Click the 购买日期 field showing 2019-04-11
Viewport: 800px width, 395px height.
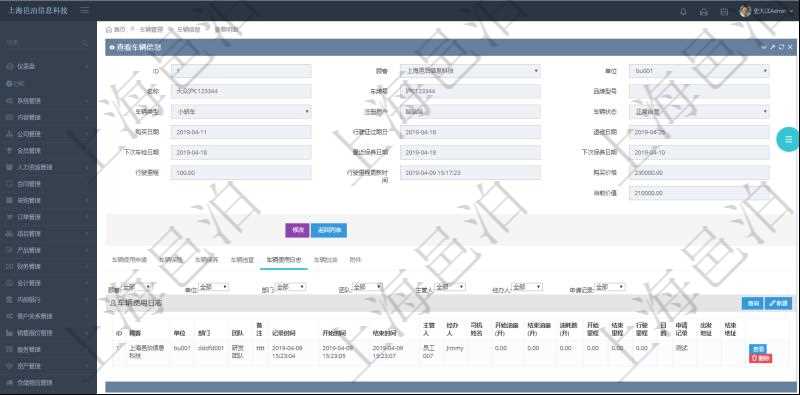pos(241,132)
